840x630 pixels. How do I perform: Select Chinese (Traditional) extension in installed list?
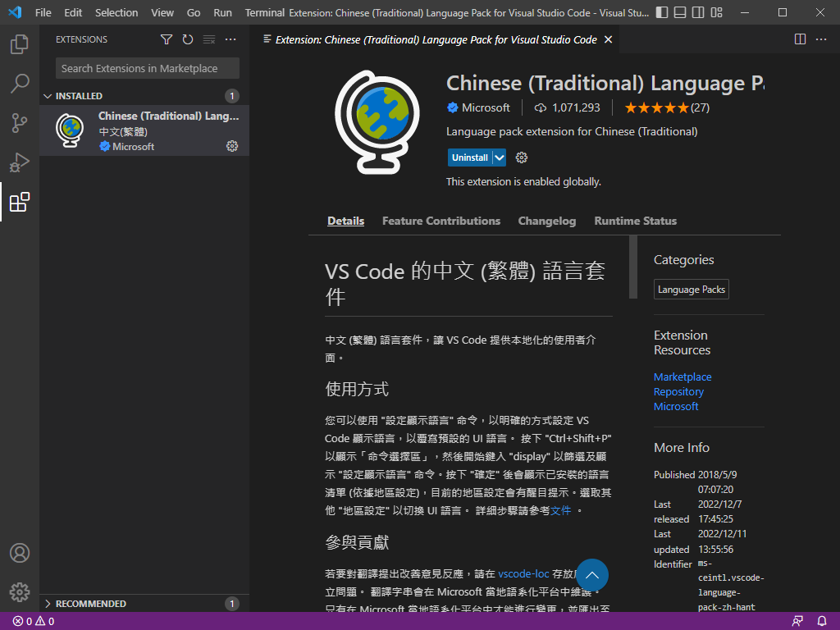(144, 130)
